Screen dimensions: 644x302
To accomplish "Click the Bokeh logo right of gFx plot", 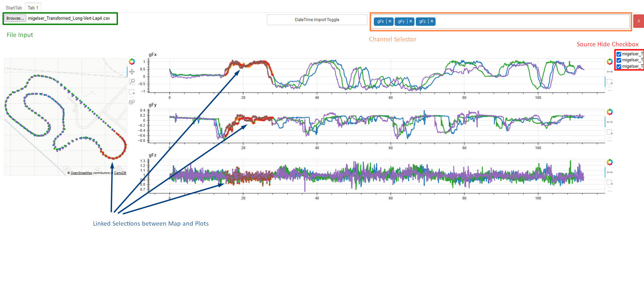I will (610, 62).
